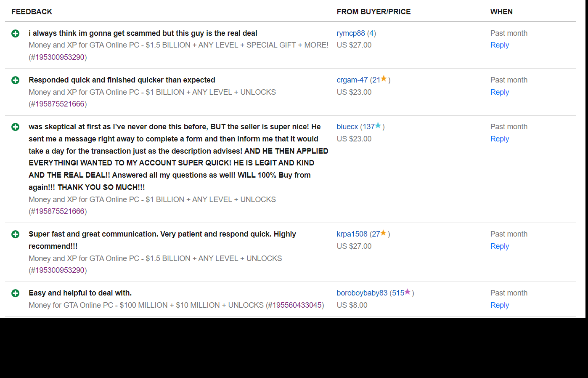The width and height of the screenshot is (588, 378).
Task: Click positive feedback icon for rymcp88 review
Action: tap(16, 34)
